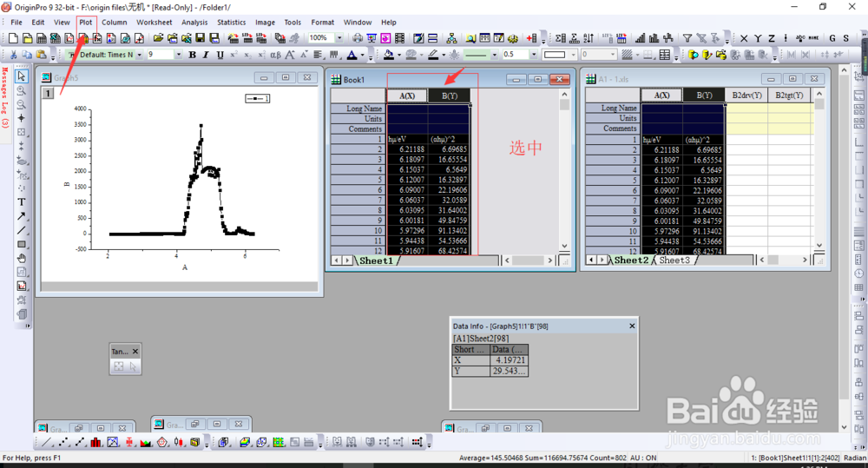Viewport: 868px width, 468px height.
Task: Click the fill color paint bucket swatch
Action: click(389, 55)
